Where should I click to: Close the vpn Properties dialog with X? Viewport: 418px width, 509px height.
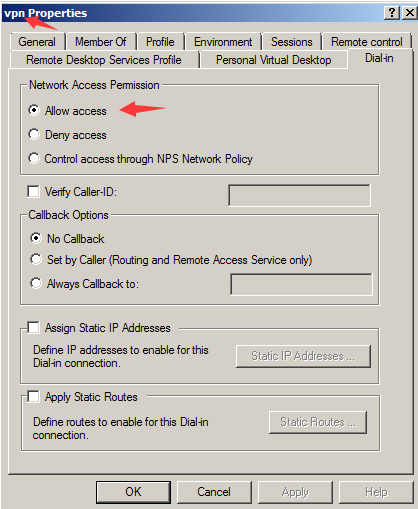(409, 13)
